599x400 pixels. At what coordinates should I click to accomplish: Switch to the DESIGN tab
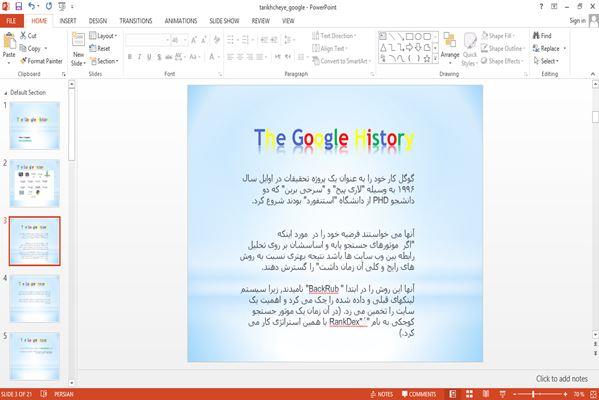click(98, 21)
